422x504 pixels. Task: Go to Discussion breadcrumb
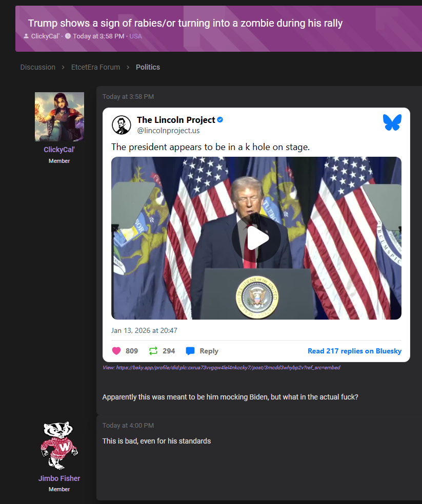(x=37, y=67)
